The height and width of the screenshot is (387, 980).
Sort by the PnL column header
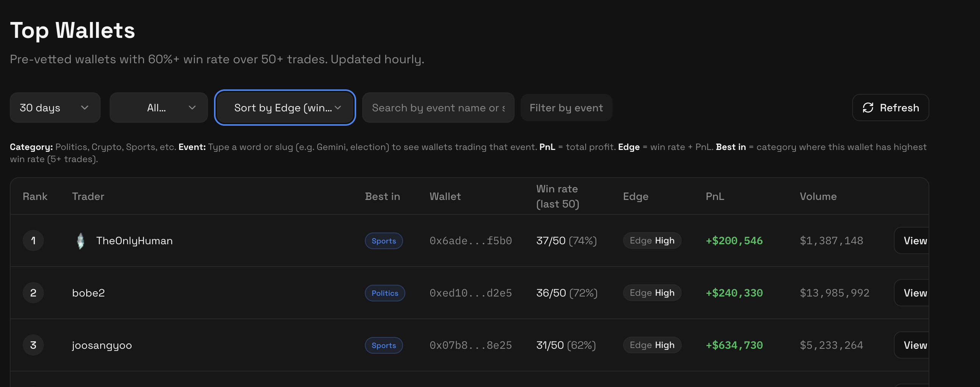[x=715, y=196]
